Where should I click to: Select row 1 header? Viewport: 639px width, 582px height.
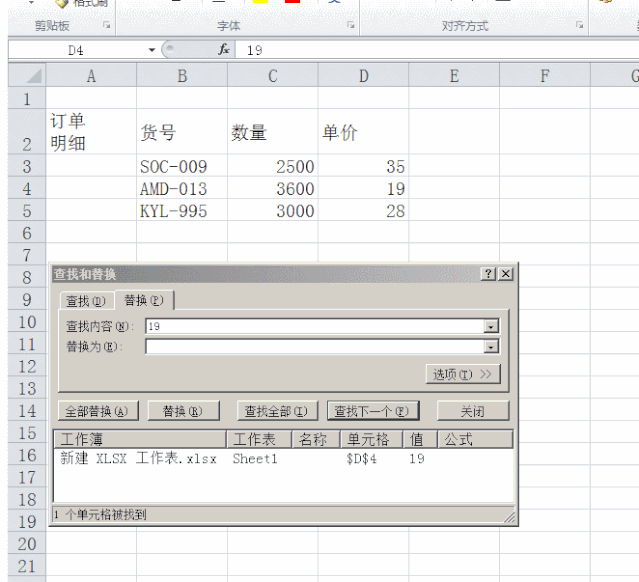click(27, 98)
